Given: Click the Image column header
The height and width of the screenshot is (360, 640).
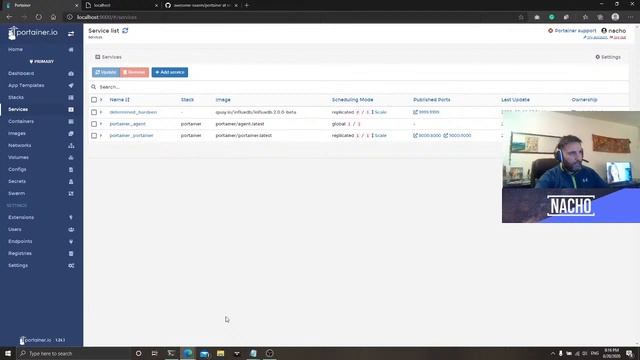Looking at the screenshot, I should click(223, 100).
